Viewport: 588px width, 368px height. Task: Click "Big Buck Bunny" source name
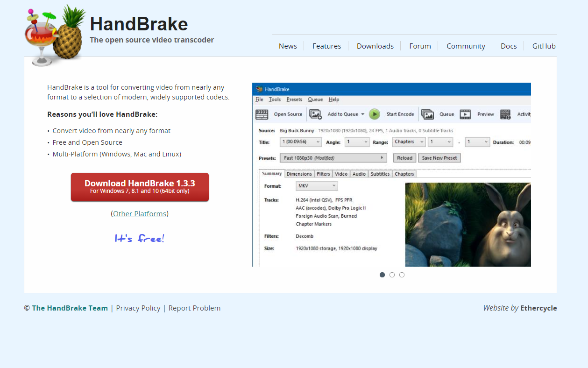(x=297, y=131)
